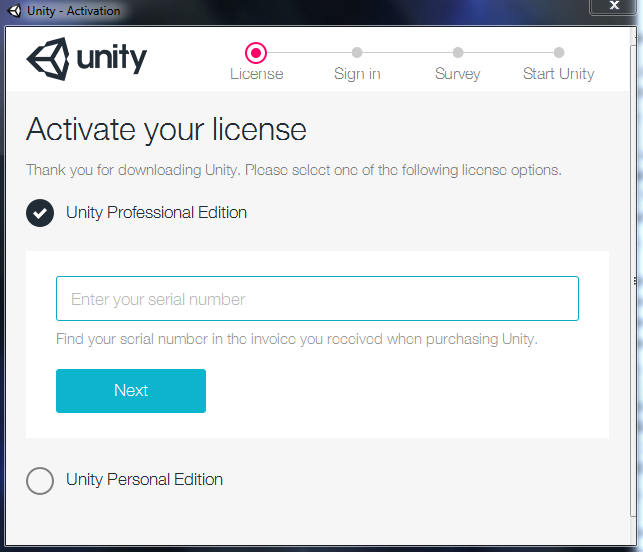This screenshot has width=643, height=552.
Task: Click the License step label
Action: pos(257,74)
